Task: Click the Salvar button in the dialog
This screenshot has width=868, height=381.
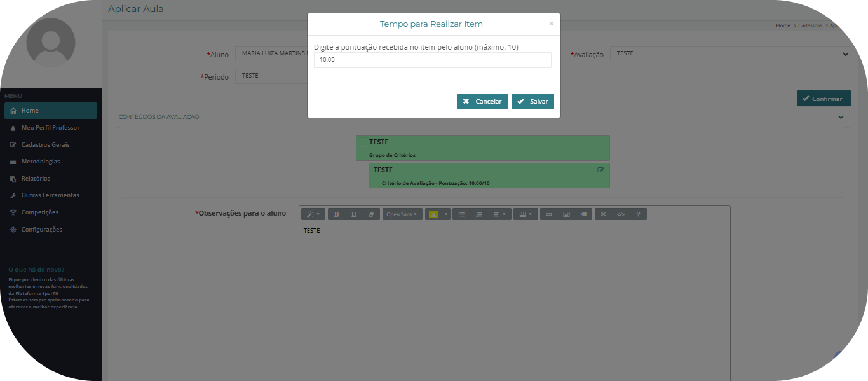Action: [x=532, y=102]
